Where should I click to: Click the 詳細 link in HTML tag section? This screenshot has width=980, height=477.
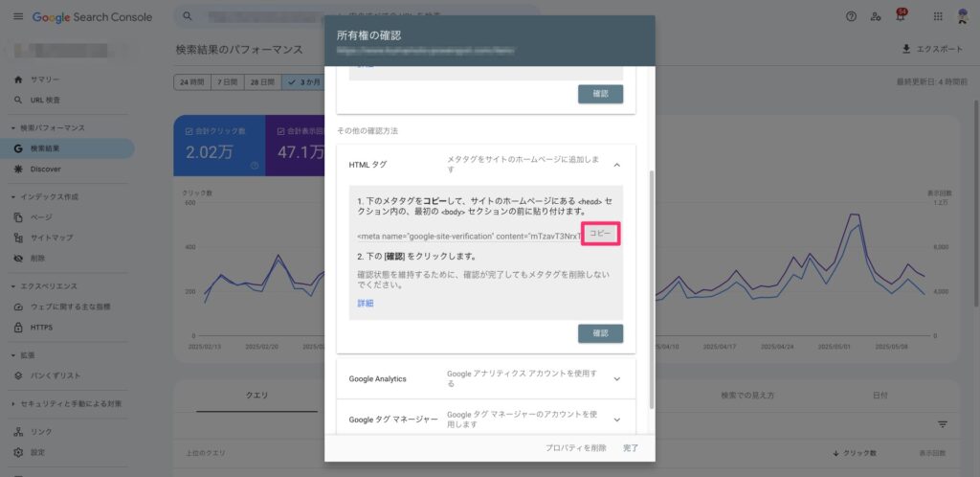point(365,303)
